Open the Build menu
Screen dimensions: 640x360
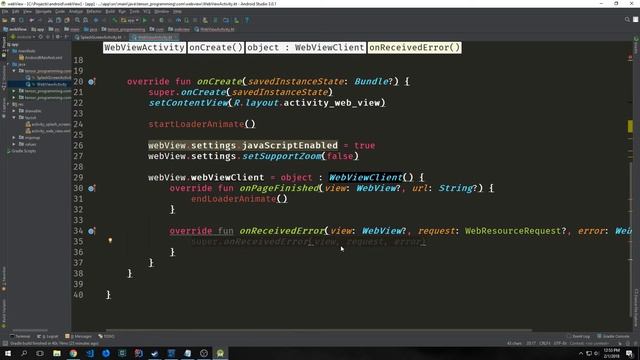[x=110, y=11]
